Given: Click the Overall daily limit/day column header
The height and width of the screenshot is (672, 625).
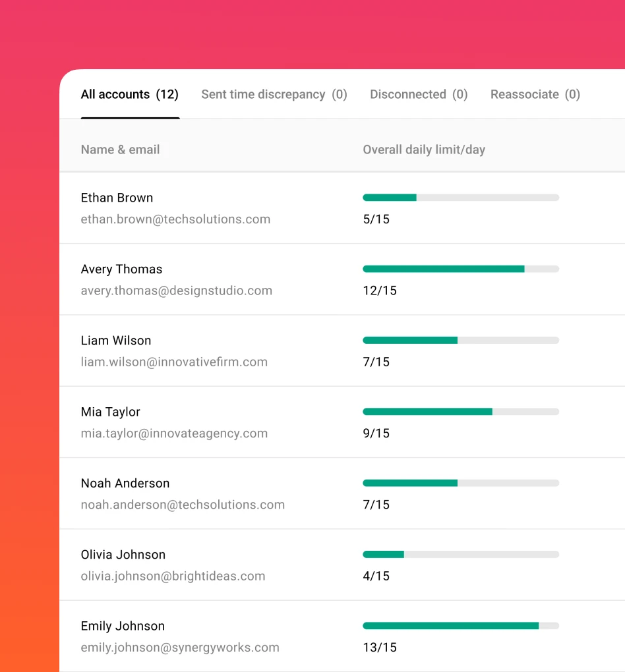Looking at the screenshot, I should (x=424, y=150).
